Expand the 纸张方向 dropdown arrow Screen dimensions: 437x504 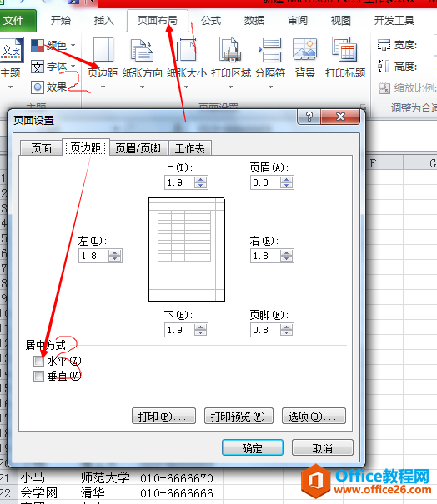pos(142,87)
